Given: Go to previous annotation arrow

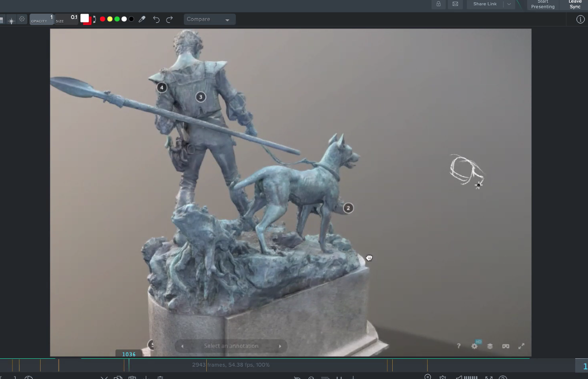Looking at the screenshot, I should (x=182, y=346).
